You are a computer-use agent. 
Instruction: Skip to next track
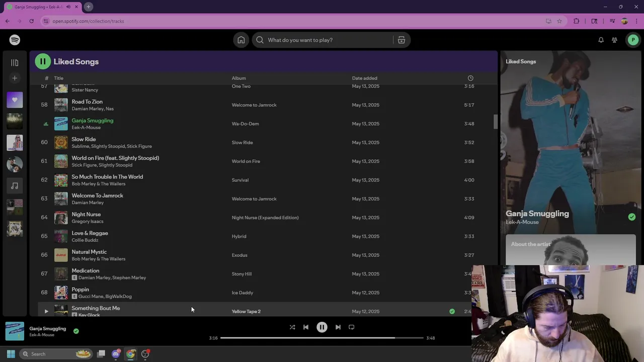[338, 327]
